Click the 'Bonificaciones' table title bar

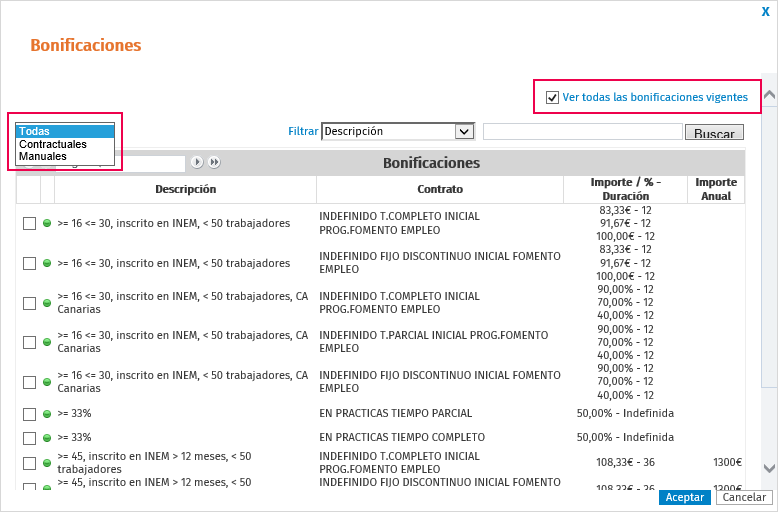[x=431, y=163]
